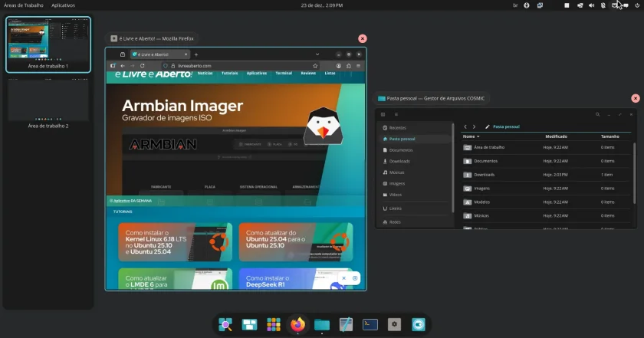Open the gear settings app in dock
The height and width of the screenshot is (338, 644).
pyautogui.click(x=394, y=324)
